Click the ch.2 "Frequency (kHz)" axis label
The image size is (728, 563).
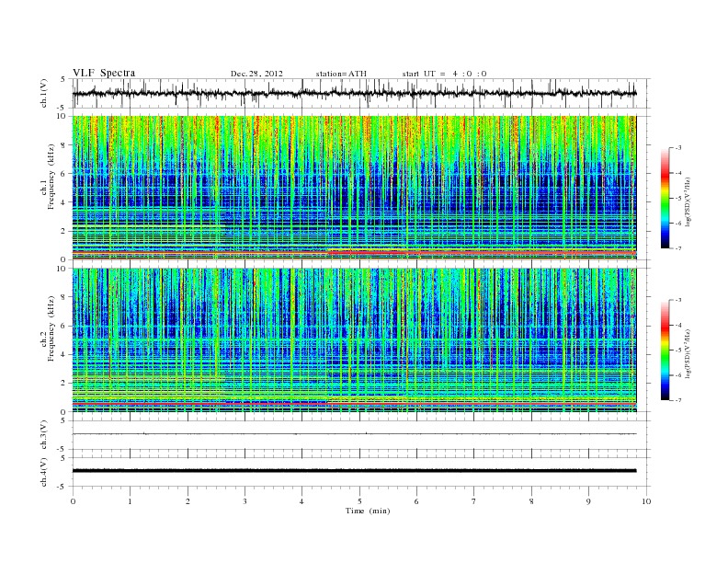click(51, 327)
